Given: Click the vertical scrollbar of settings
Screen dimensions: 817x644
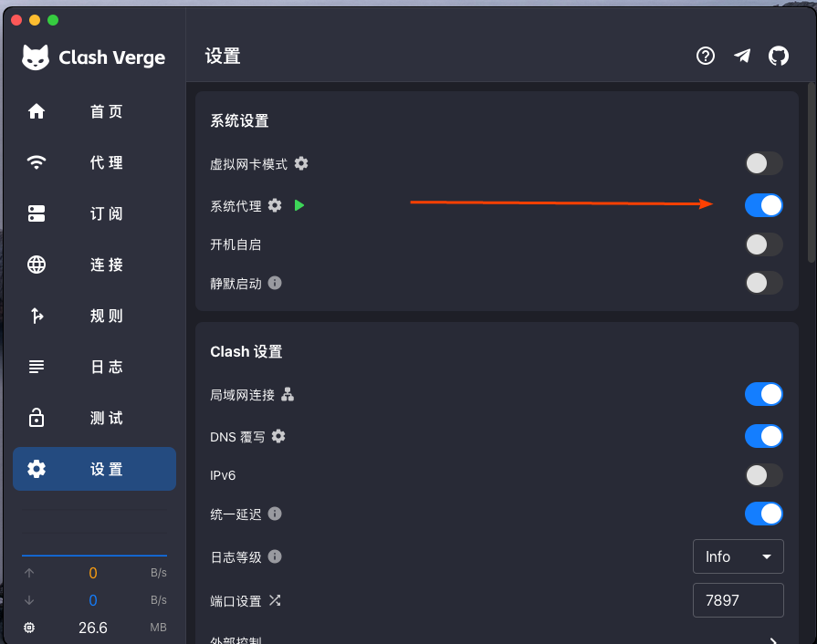Looking at the screenshot, I should tap(812, 171).
